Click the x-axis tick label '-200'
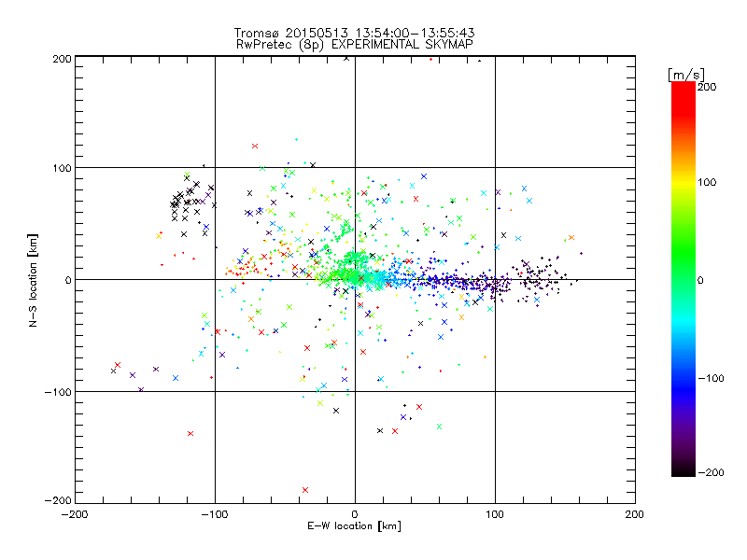 [x=75, y=514]
